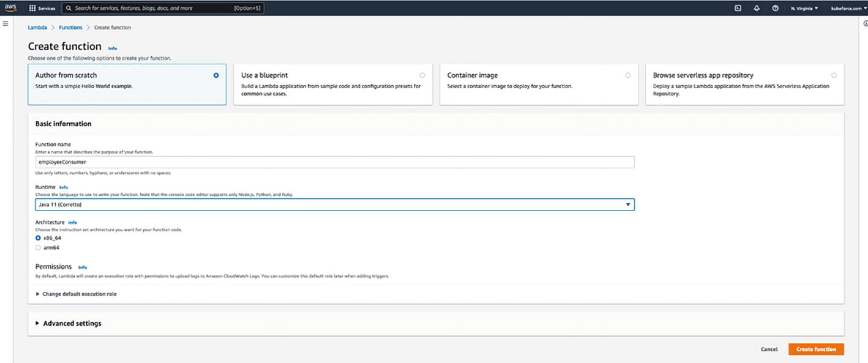
Task: Select the Container image radio option
Action: pos(628,75)
